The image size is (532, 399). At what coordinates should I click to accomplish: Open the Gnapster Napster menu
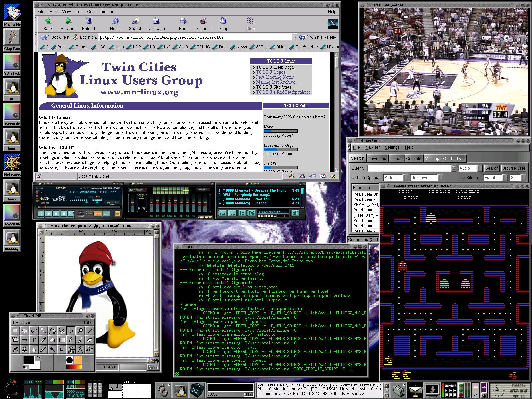point(372,147)
